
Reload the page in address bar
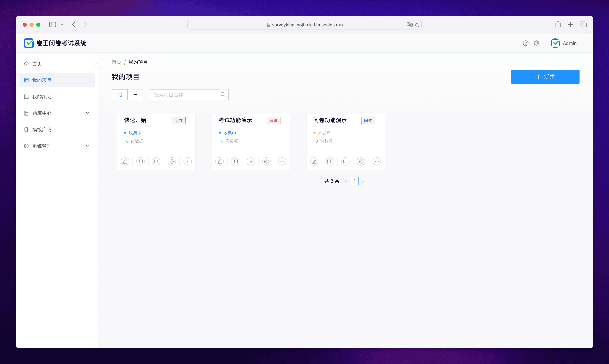click(x=417, y=25)
